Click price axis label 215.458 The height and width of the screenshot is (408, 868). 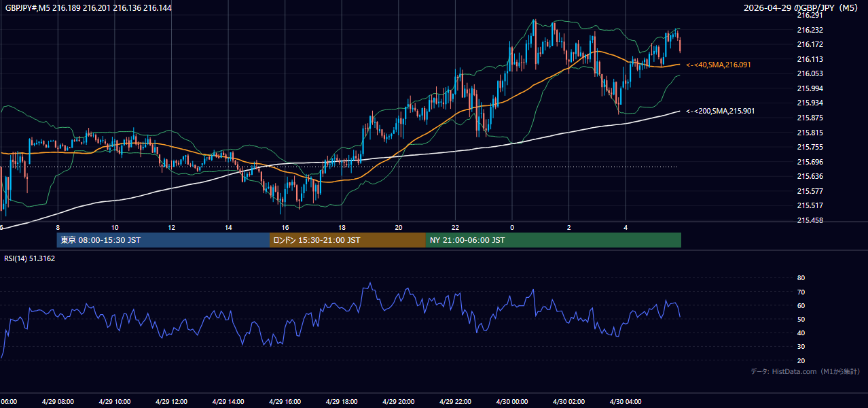[810, 220]
